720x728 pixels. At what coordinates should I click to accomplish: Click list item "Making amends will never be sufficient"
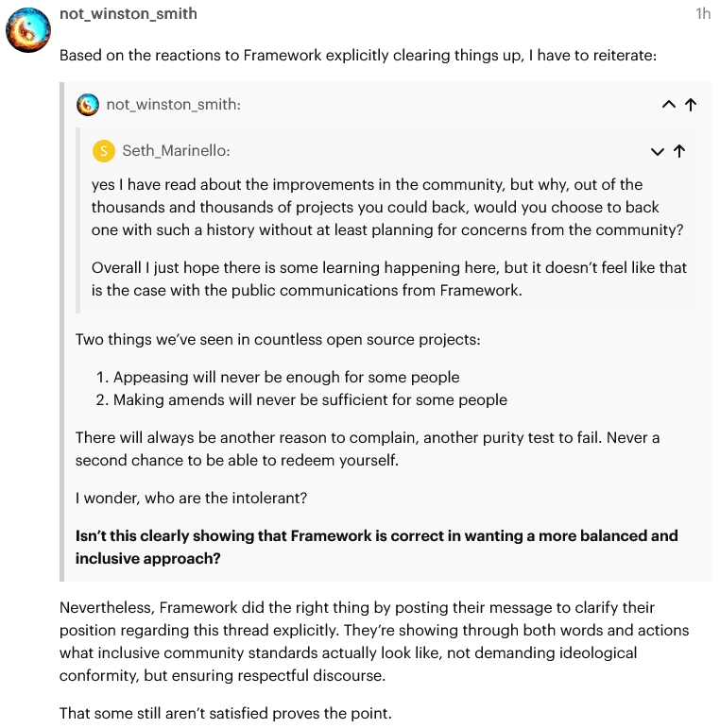click(x=310, y=399)
